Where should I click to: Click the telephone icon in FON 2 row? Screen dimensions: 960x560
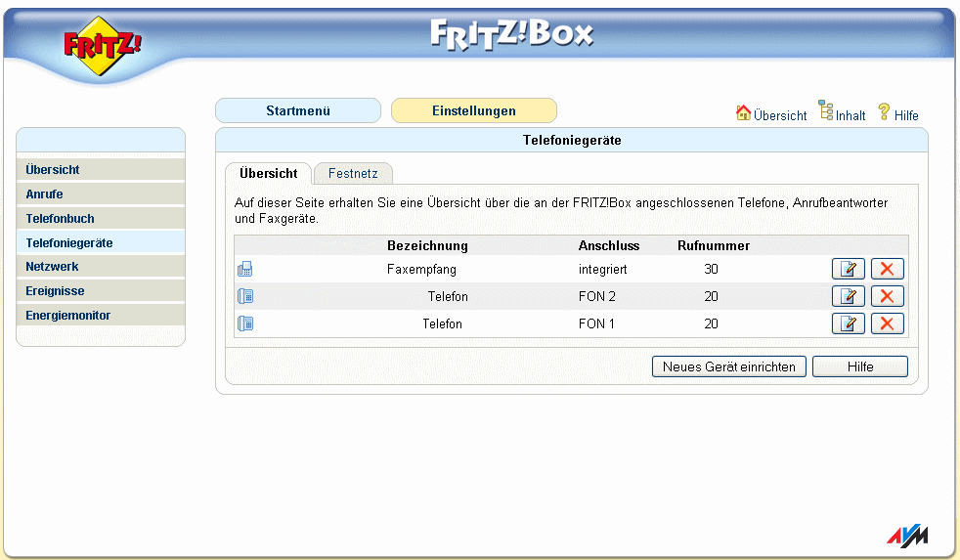pyautogui.click(x=245, y=296)
